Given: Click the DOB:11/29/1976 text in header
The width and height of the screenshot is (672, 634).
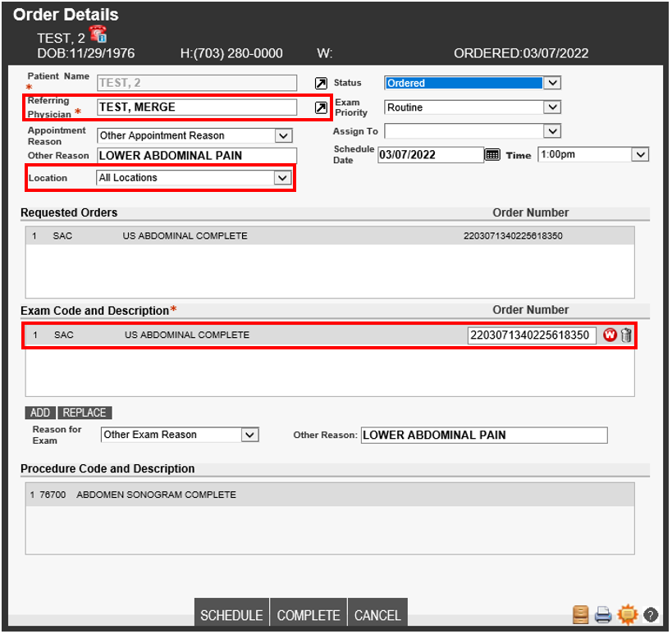Looking at the screenshot, I should coord(85,53).
